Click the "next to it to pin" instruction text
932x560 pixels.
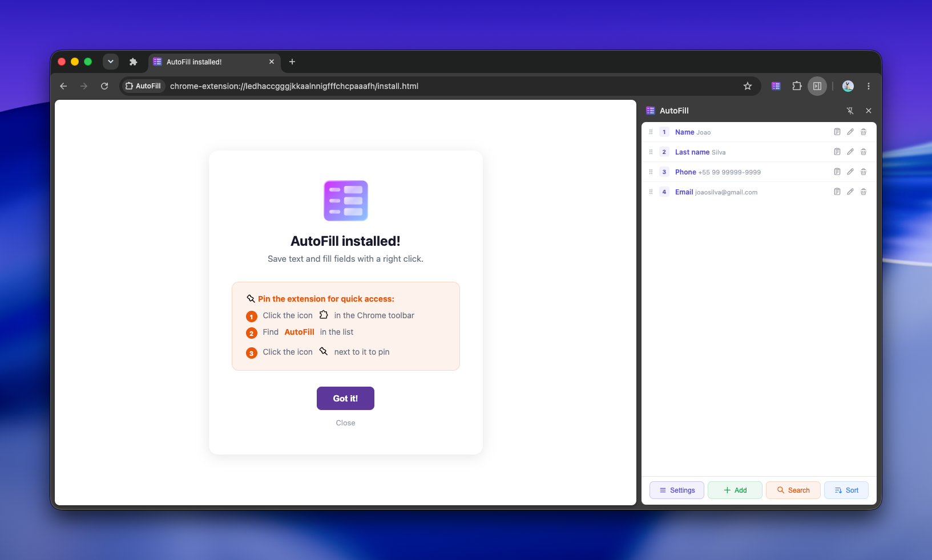pos(362,352)
